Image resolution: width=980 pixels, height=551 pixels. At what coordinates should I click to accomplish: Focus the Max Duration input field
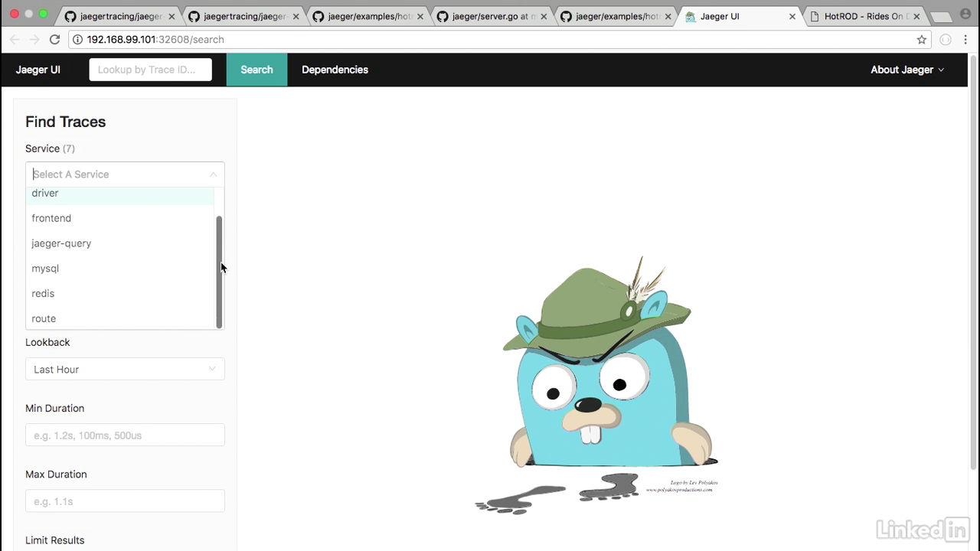tap(125, 500)
